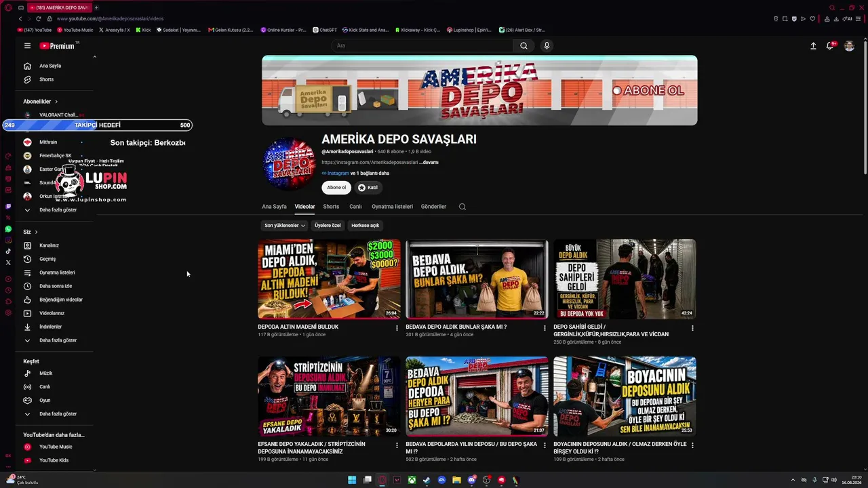Click the browser address bar URL

(x=111, y=18)
